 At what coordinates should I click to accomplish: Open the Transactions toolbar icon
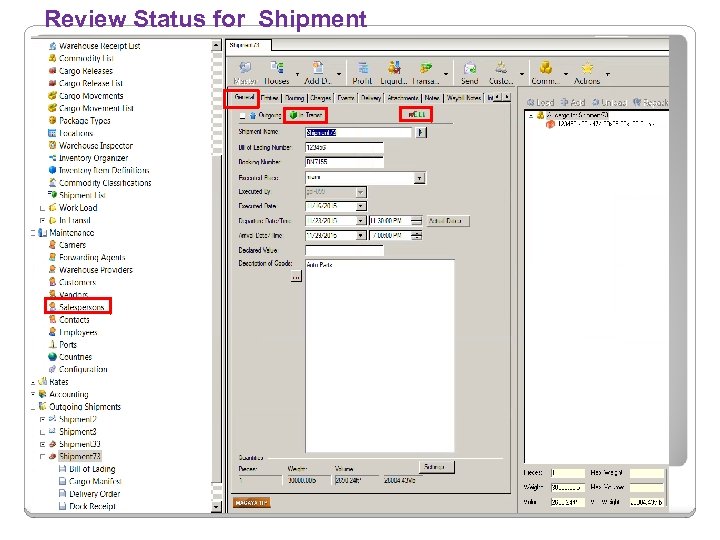426,72
